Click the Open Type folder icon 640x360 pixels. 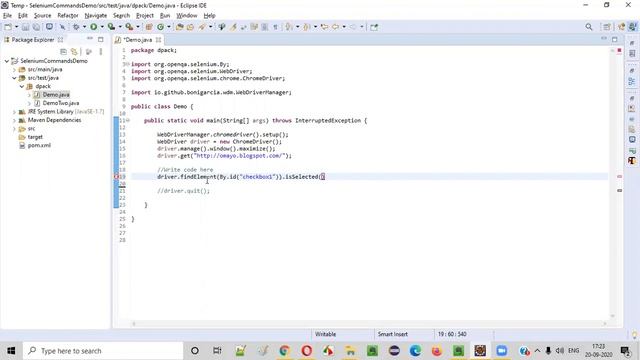click(180, 27)
